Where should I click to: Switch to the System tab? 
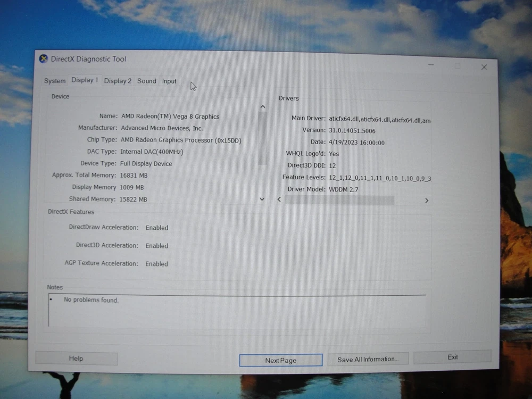55,81
